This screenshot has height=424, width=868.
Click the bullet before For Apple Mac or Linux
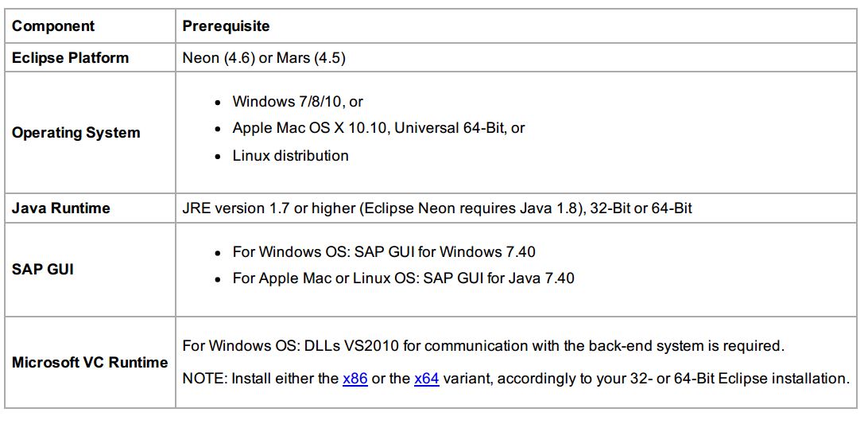pos(219,278)
